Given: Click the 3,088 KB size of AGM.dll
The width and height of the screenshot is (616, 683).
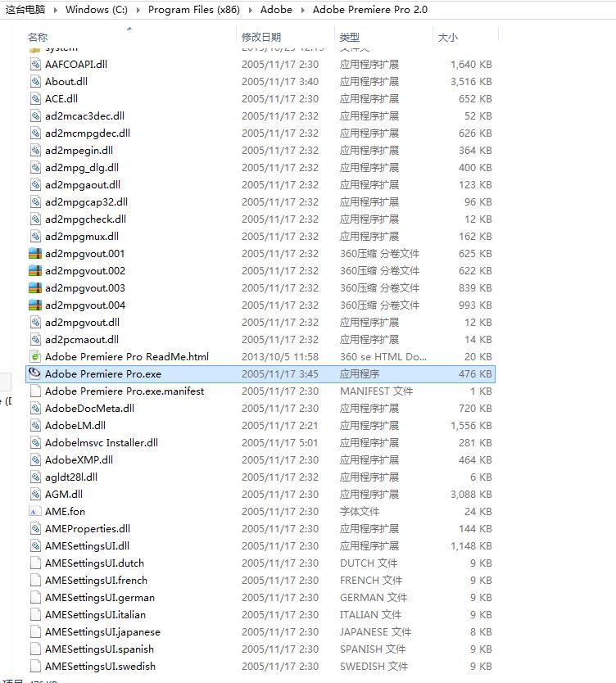Looking at the screenshot, I should point(471,495).
